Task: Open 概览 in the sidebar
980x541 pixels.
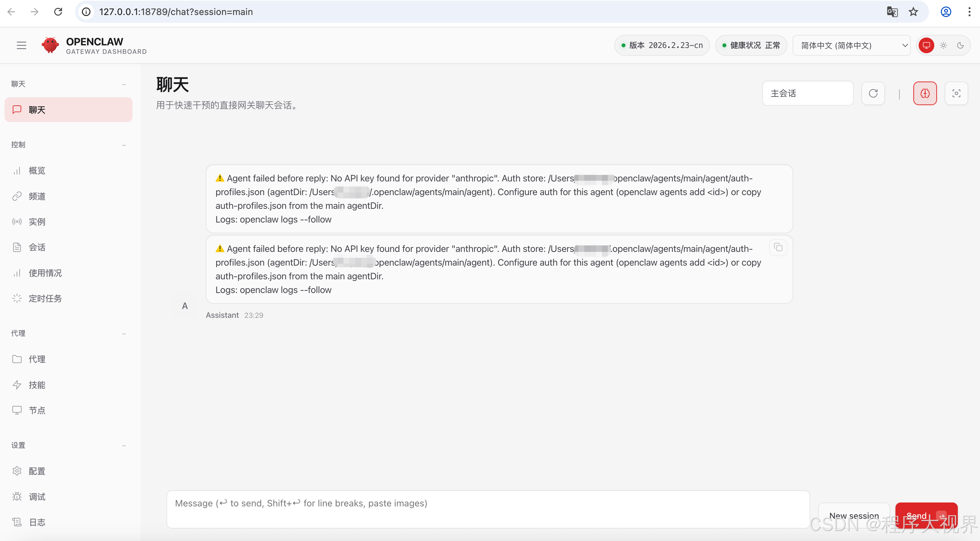Action: tap(37, 171)
